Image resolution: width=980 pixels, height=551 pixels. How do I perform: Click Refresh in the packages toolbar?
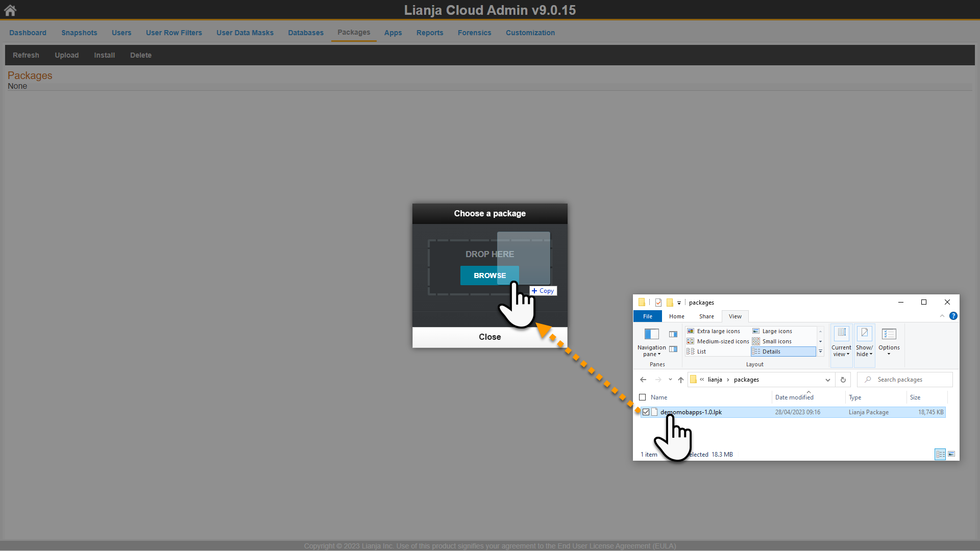[x=26, y=55]
